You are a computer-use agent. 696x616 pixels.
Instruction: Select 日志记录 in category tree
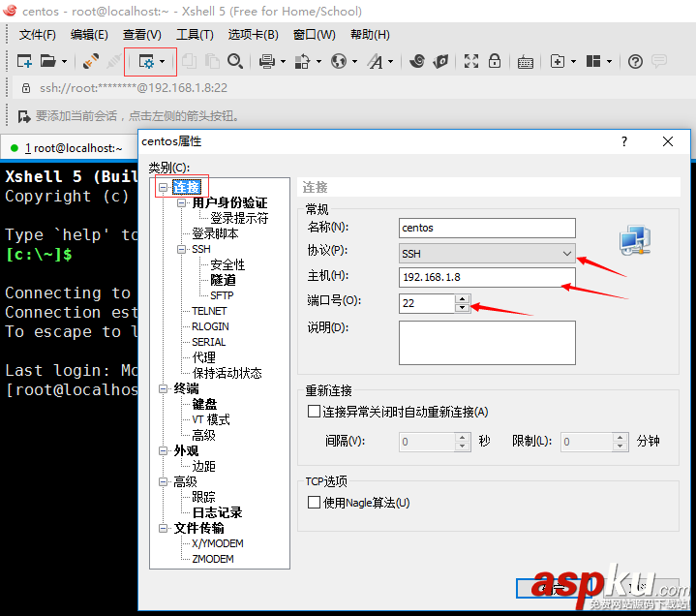(217, 512)
